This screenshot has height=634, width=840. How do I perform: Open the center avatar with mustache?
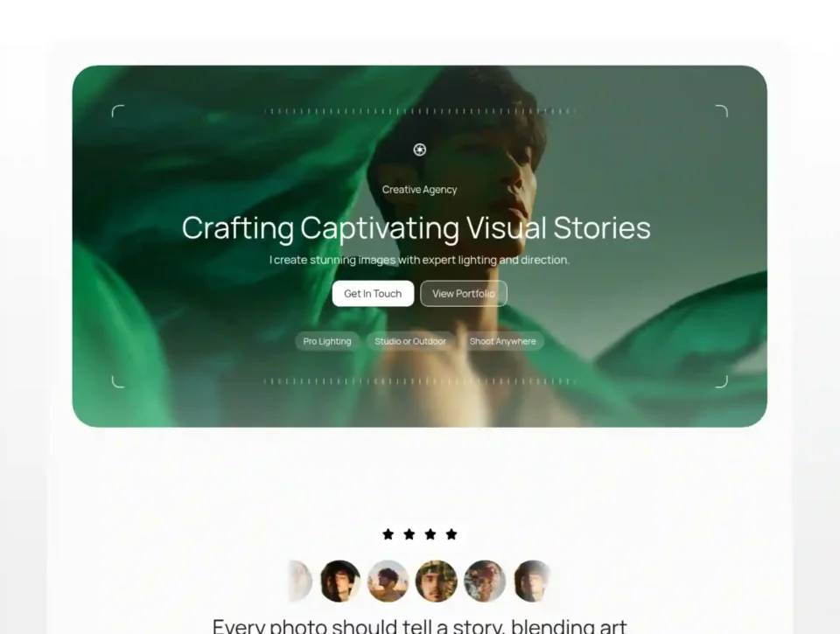[x=436, y=581]
